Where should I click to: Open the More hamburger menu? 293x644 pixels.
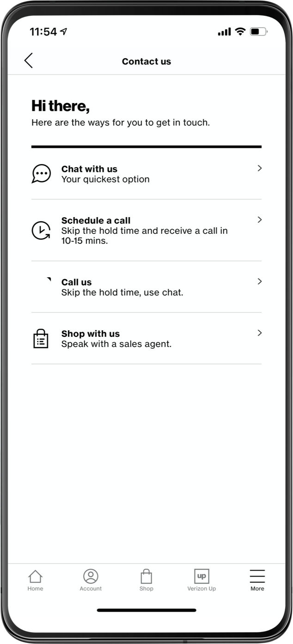point(257,576)
